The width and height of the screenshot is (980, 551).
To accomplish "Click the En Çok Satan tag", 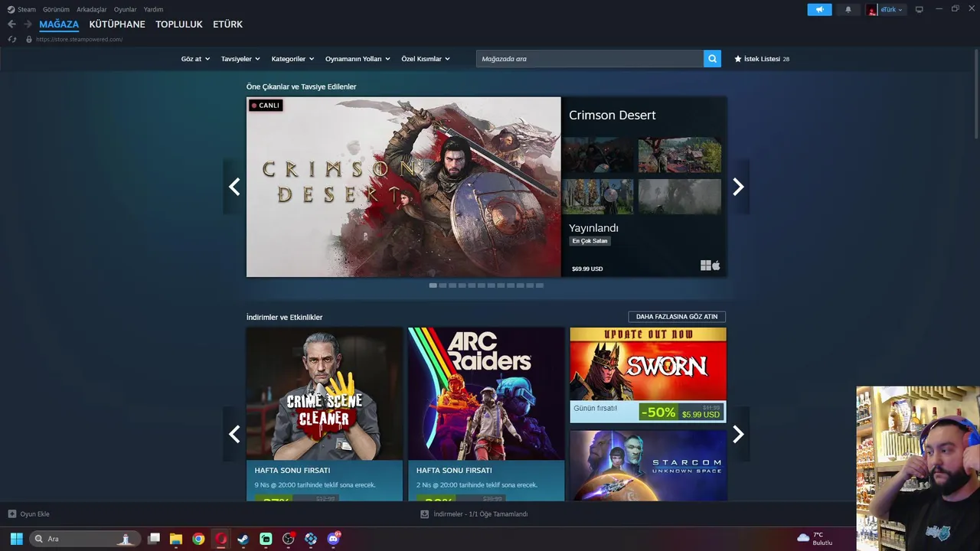I will [x=590, y=241].
